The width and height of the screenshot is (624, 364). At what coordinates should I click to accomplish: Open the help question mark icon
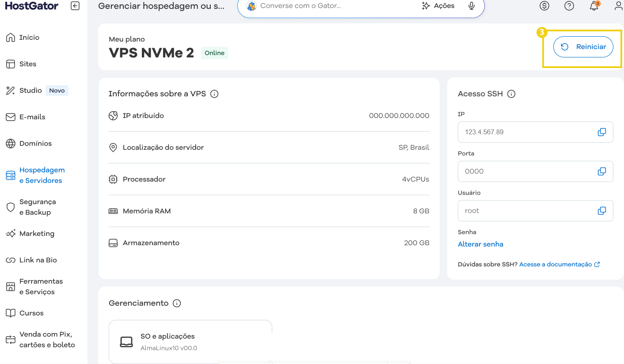pos(569,6)
